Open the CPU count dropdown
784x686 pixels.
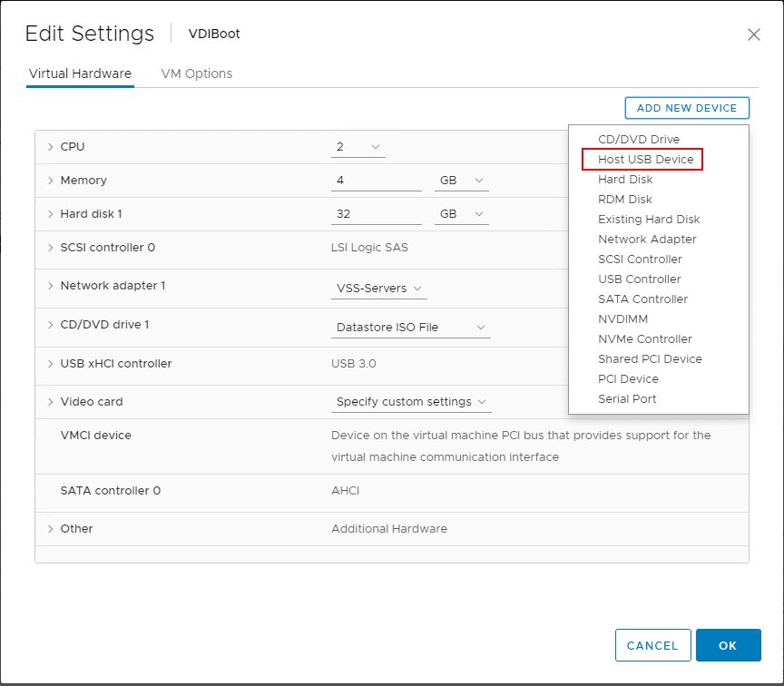[358, 146]
